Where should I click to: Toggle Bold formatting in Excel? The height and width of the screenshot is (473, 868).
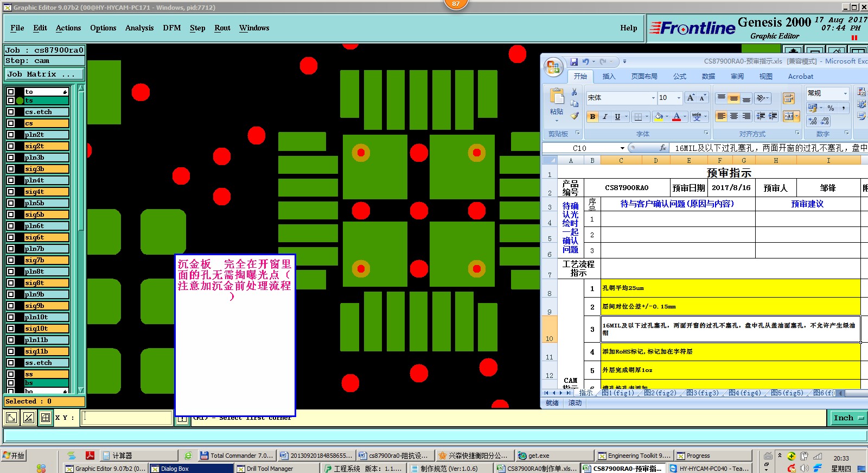pyautogui.click(x=592, y=117)
